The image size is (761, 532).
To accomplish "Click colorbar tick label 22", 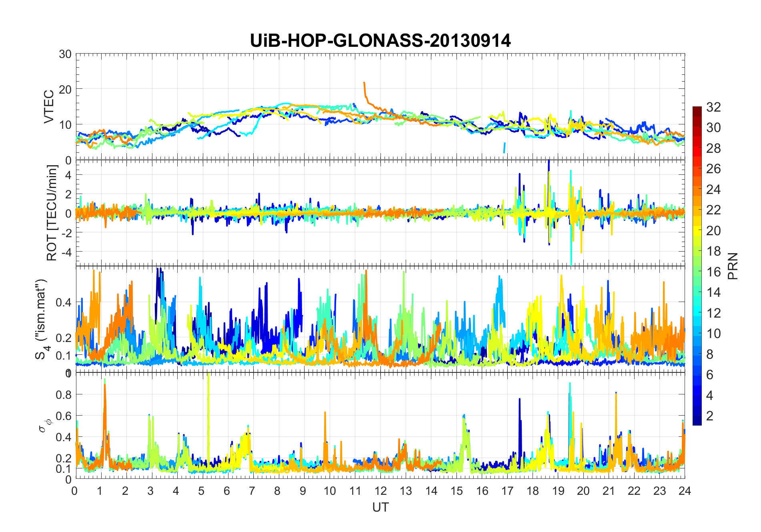I will [x=713, y=210].
